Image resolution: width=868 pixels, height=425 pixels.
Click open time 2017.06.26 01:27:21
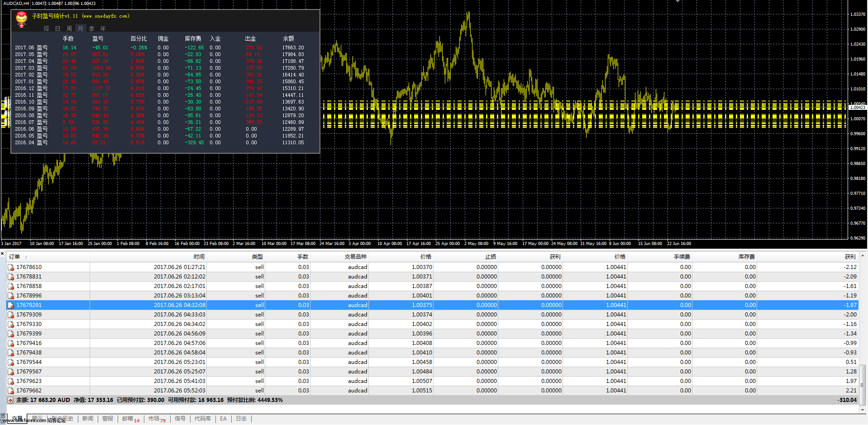[180, 267]
